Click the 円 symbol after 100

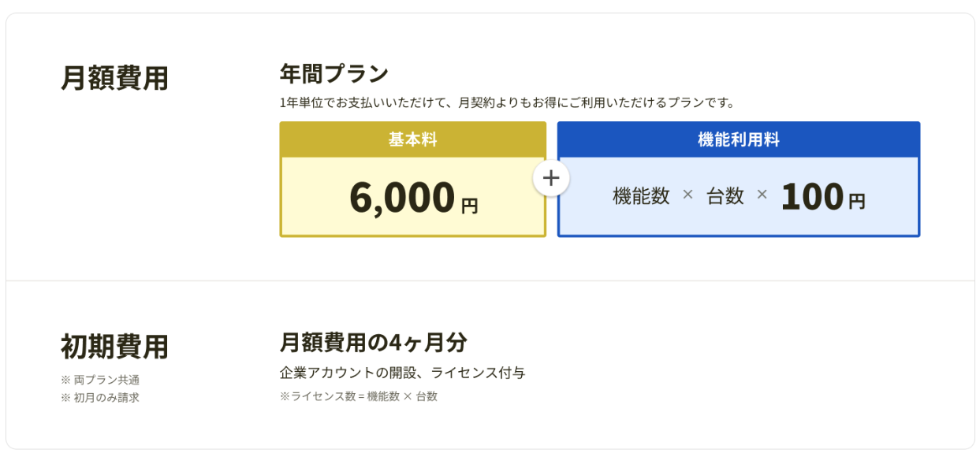click(857, 202)
